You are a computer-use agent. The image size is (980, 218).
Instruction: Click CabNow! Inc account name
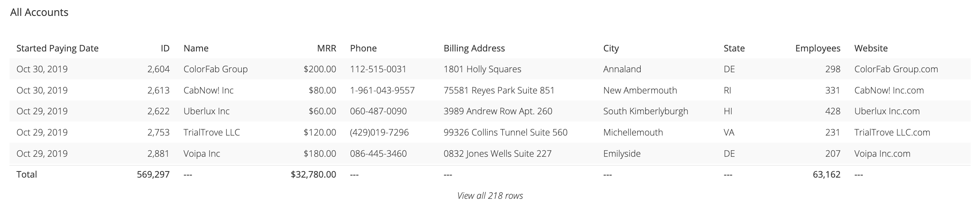208,90
